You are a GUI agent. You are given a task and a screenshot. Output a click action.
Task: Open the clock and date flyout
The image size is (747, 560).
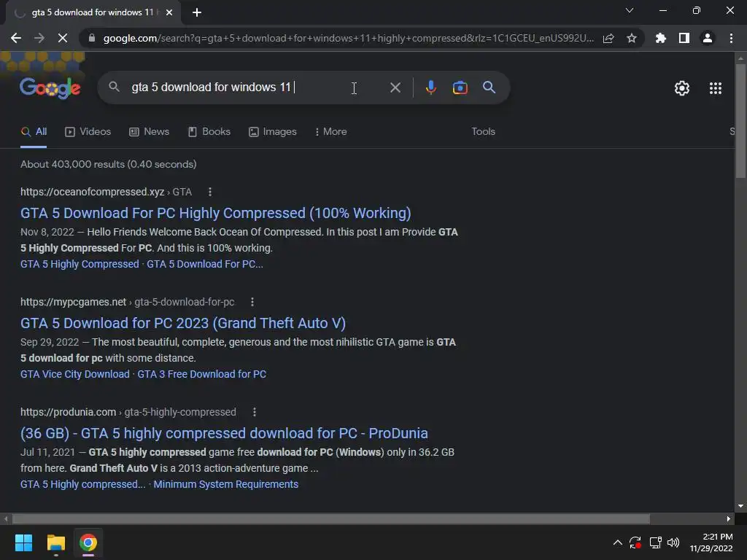point(712,542)
